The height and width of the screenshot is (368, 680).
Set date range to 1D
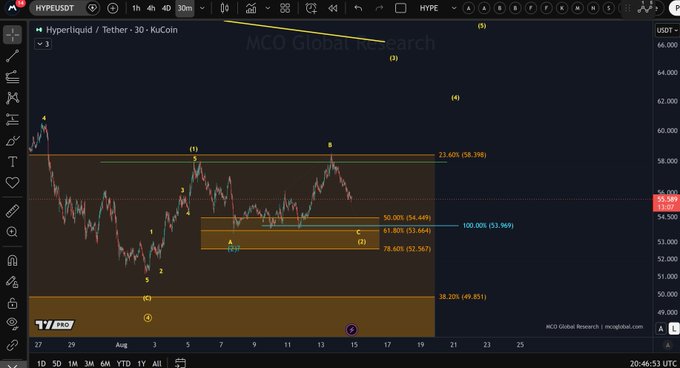click(41, 364)
